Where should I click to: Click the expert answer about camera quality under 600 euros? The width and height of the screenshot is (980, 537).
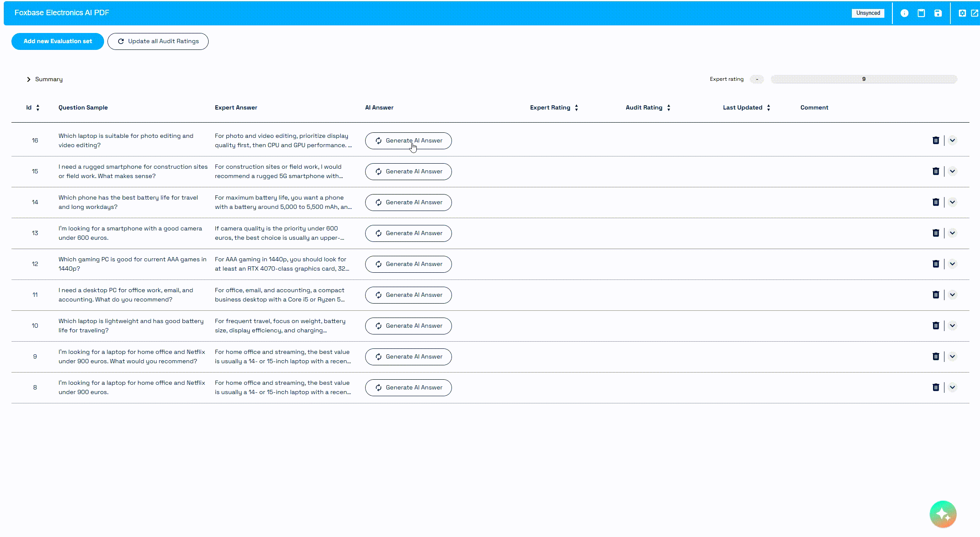(x=279, y=233)
